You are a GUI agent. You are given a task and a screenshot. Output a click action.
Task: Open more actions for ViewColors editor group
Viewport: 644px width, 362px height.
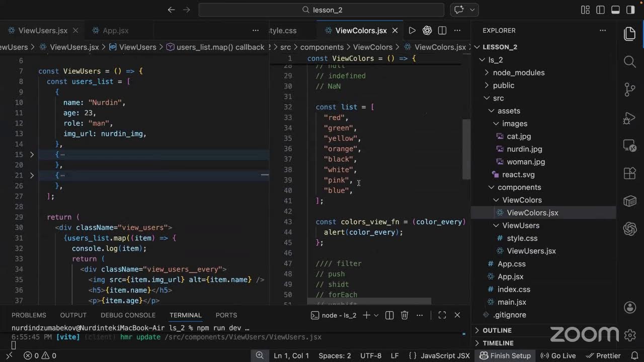click(x=458, y=31)
